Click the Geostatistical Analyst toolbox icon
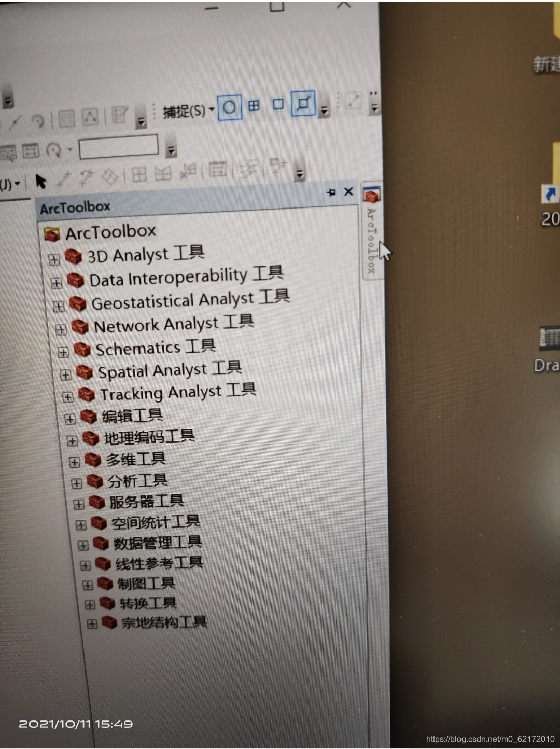This screenshot has height=749, width=560. tap(77, 303)
